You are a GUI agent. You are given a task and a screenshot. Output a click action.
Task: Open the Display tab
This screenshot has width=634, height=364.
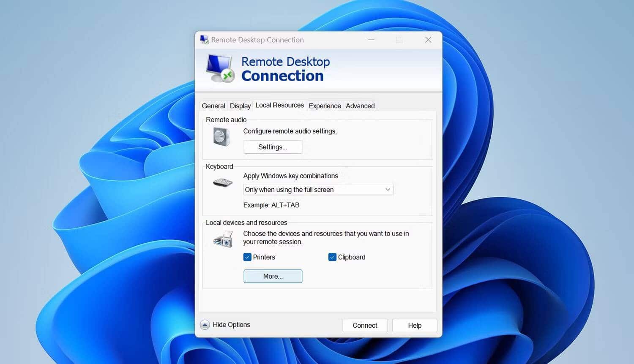coord(240,106)
